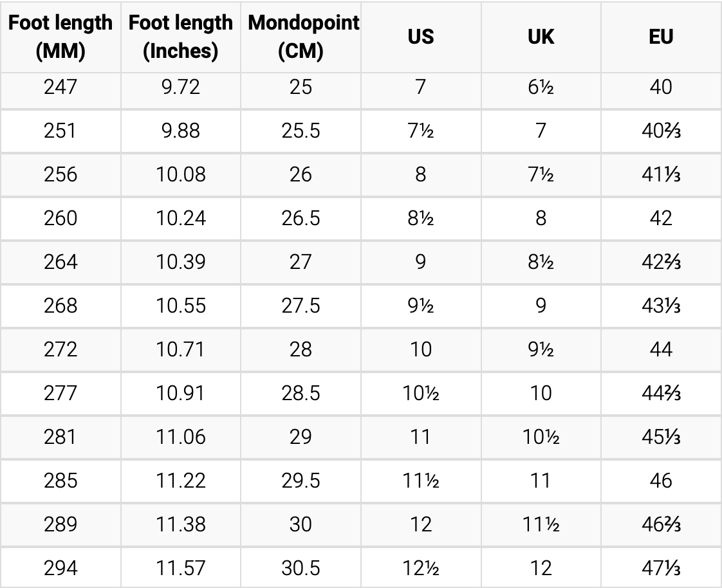
Task: Click the UK size 8½ cell
Action: tap(541, 262)
